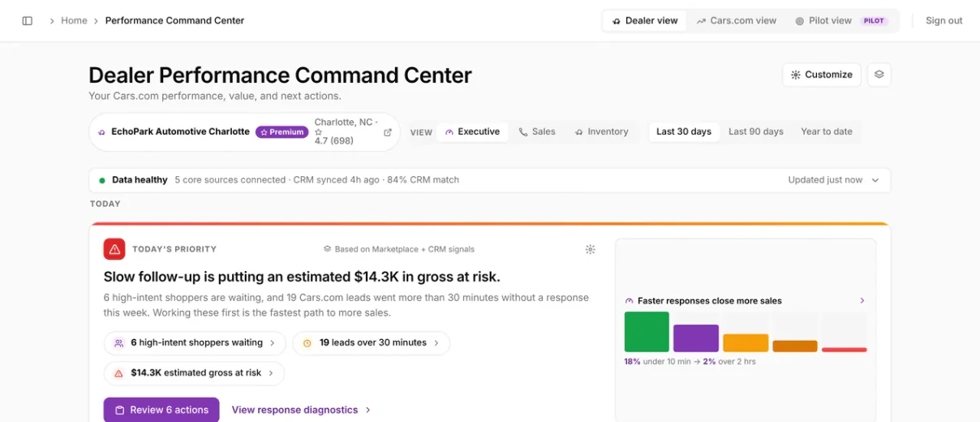Click the TODAY section label
The height and width of the screenshot is (422, 980).
[105, 204]
